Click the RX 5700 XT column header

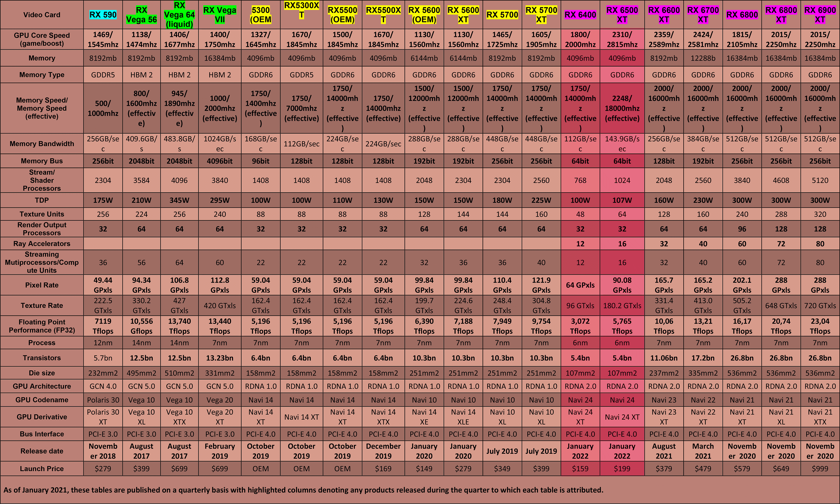point(541,15)
